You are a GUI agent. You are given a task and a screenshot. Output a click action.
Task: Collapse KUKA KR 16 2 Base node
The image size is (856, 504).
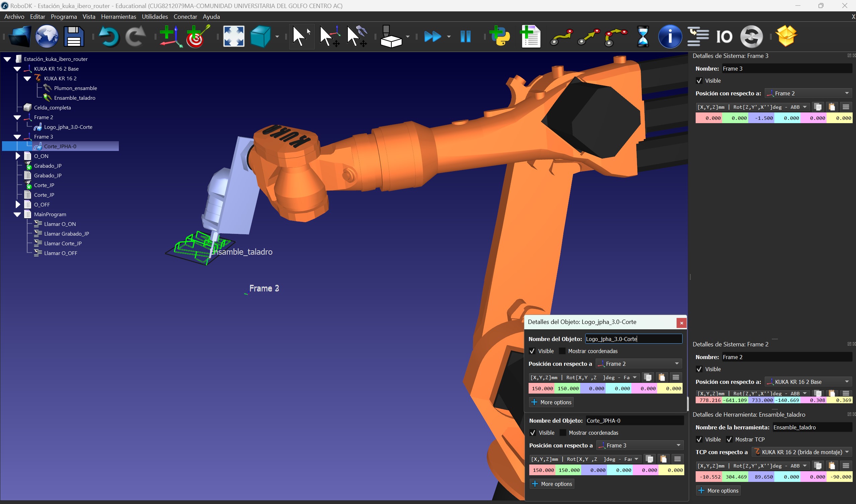17,69
